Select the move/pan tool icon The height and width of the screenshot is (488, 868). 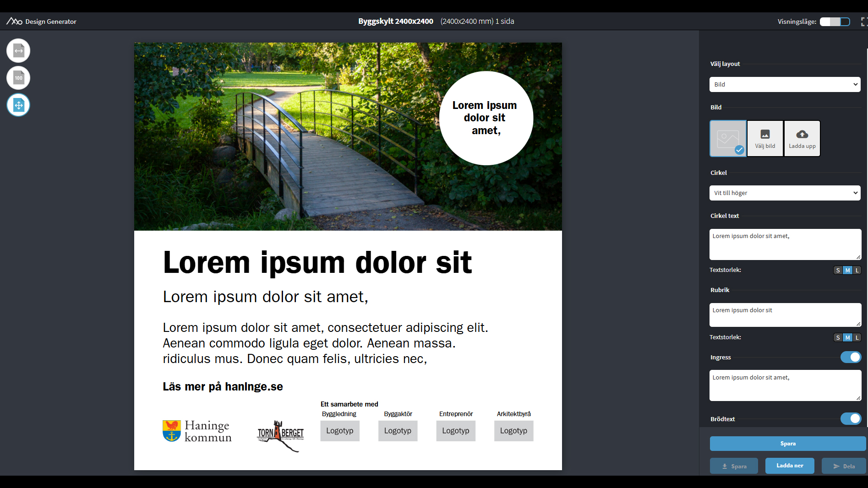point(18,105)
